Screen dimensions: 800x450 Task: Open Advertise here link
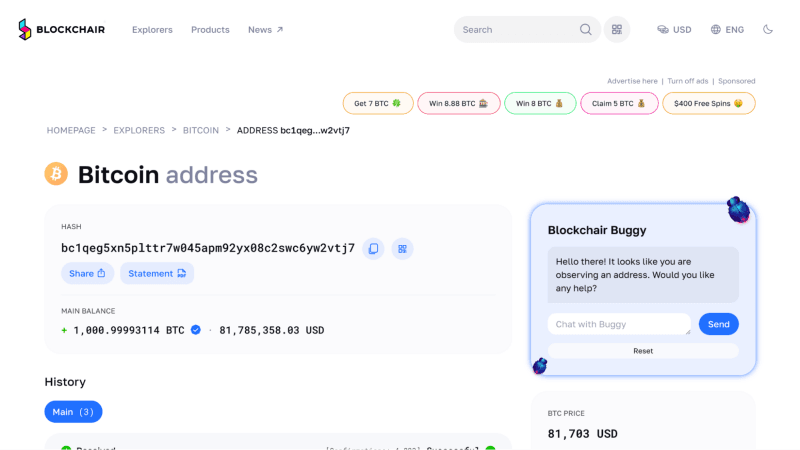[632, 81]
